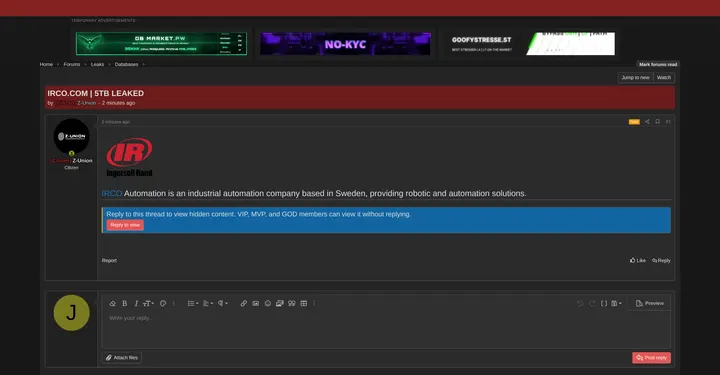Insert a table into the reply
The height and width of the screenshot is (375, 720).
click(x=304, y=303)
